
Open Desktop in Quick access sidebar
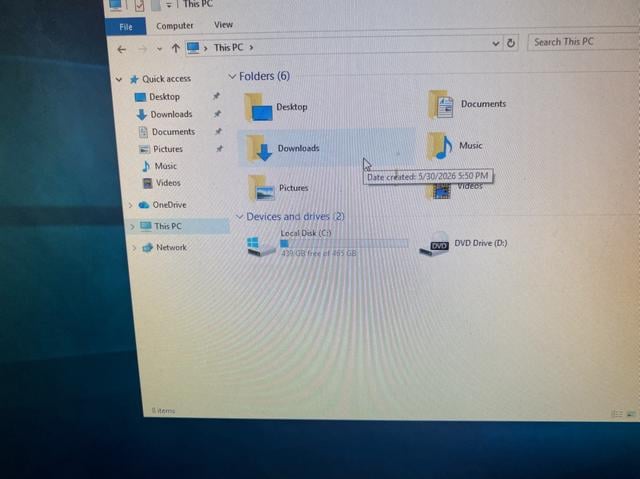click(164, 97)
